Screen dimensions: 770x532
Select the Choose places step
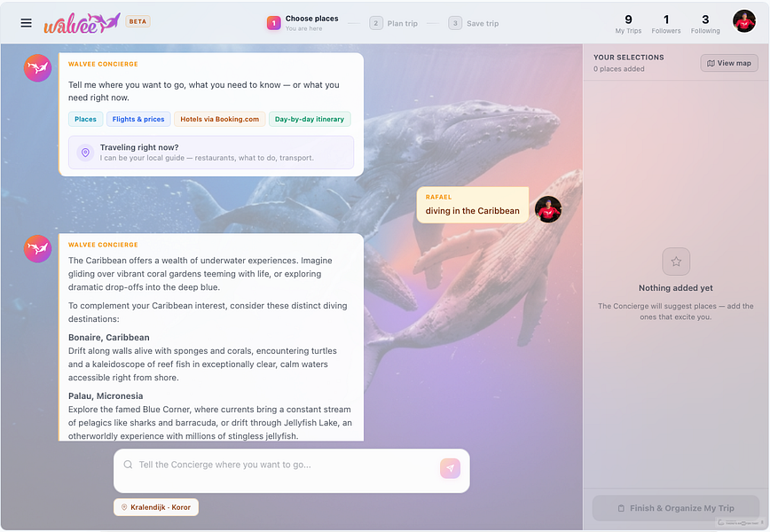tap(302, 23)
